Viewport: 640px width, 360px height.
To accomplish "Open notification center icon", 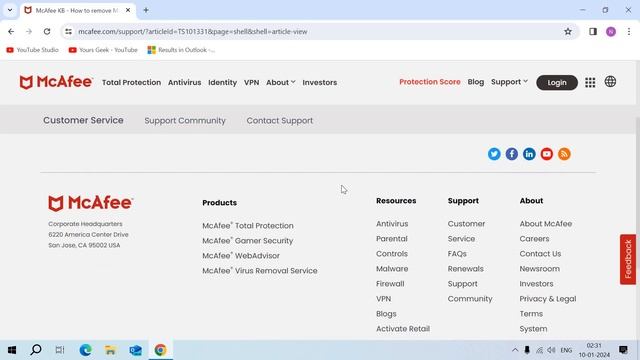I will click(x=623, y=350).
